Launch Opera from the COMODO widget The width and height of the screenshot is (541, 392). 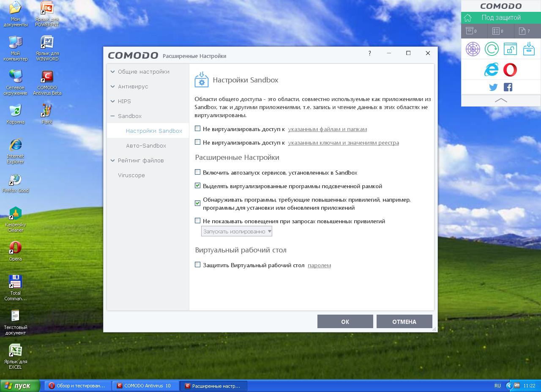(510, 70)
